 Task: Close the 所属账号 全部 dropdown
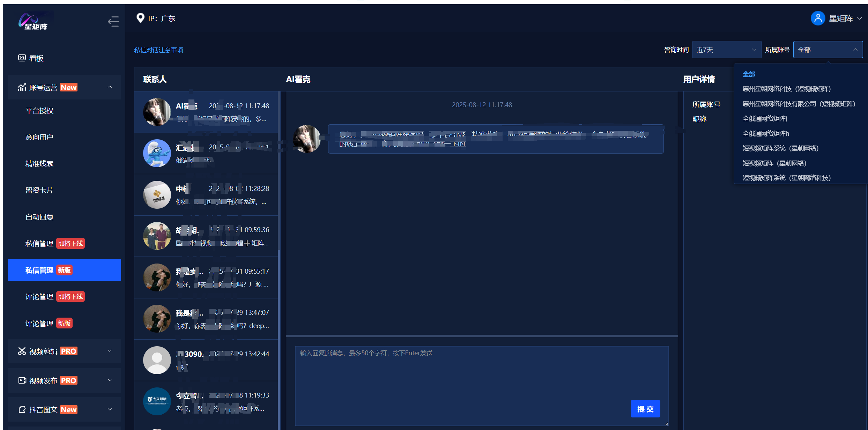tap(828, 50)
